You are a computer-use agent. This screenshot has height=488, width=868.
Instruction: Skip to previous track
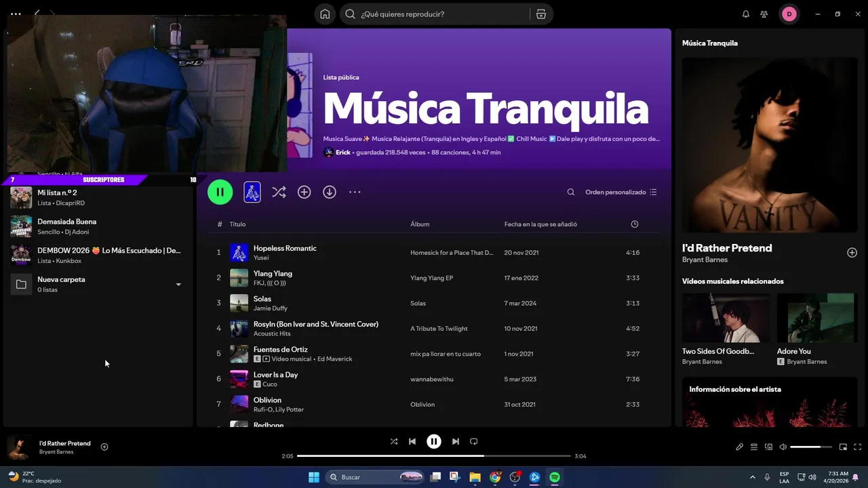point(412,441)
